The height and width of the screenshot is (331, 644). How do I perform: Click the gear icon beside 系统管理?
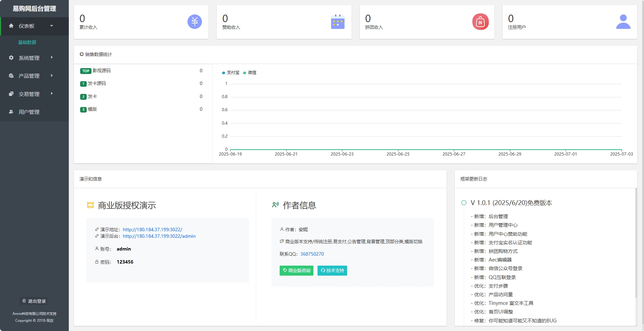tap(11, 58)
